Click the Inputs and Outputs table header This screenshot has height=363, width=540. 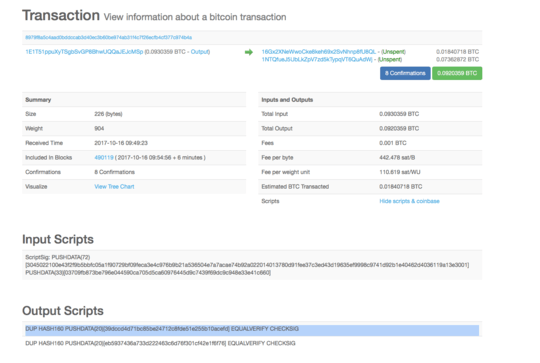pos(370,100)
